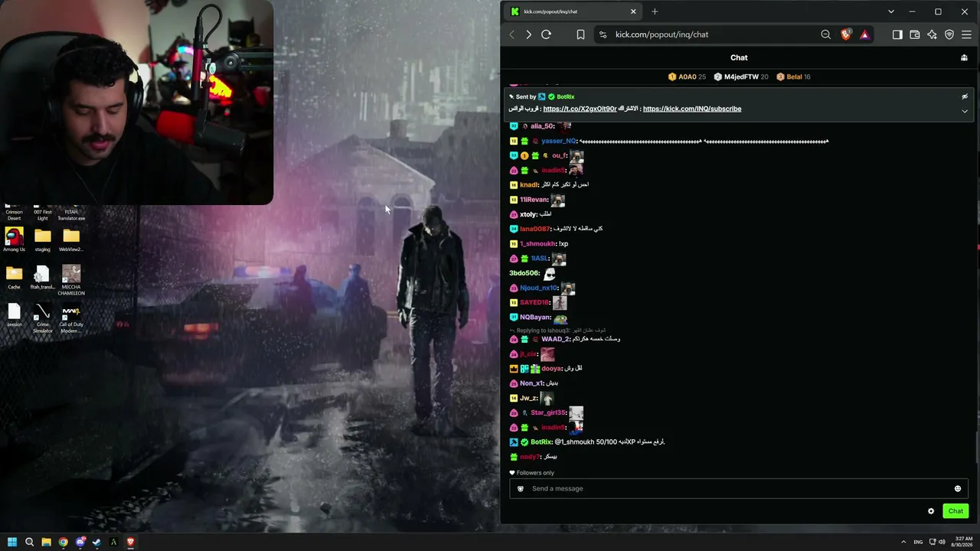Viewport: 980px width, 551px height.
Task: Go forward in Brave browser
Action: (x=528, y=34)
